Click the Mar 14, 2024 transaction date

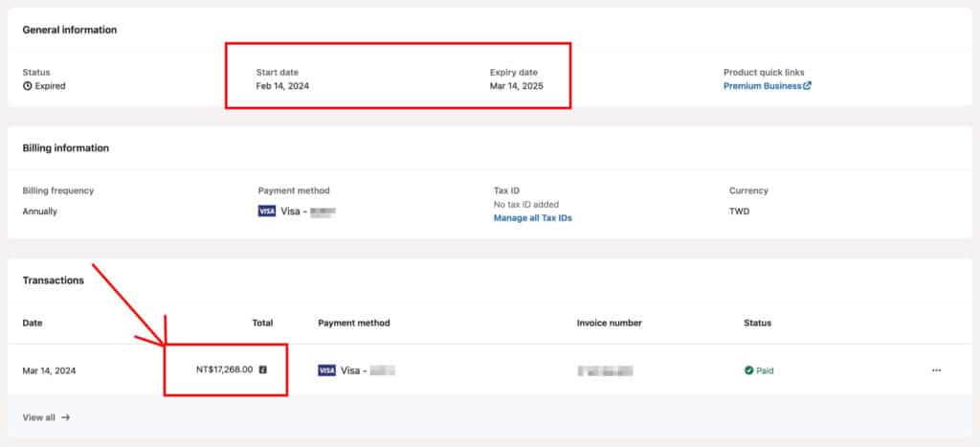tap(50, 370)
